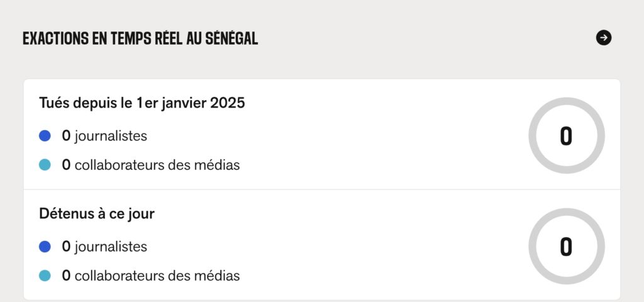Click '0 collaborateurs des médias' under Détenus section

tap(151, 276)
